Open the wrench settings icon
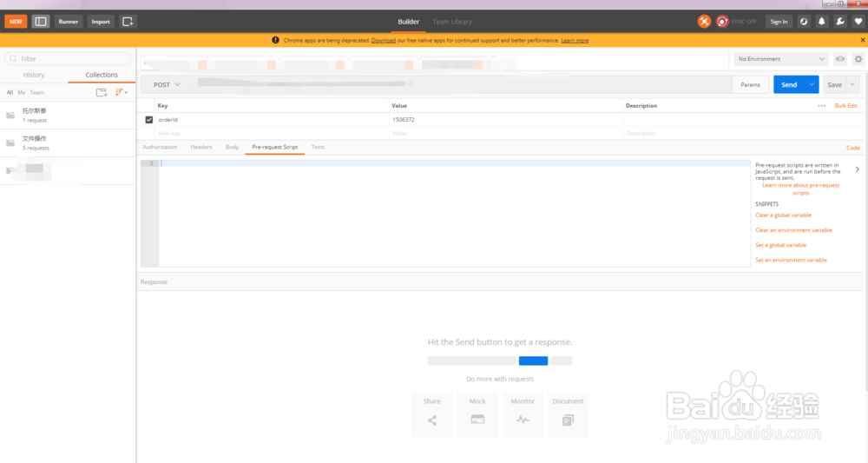Image resolution: width=868 pixels, height=463 pixels. point(840,22)
